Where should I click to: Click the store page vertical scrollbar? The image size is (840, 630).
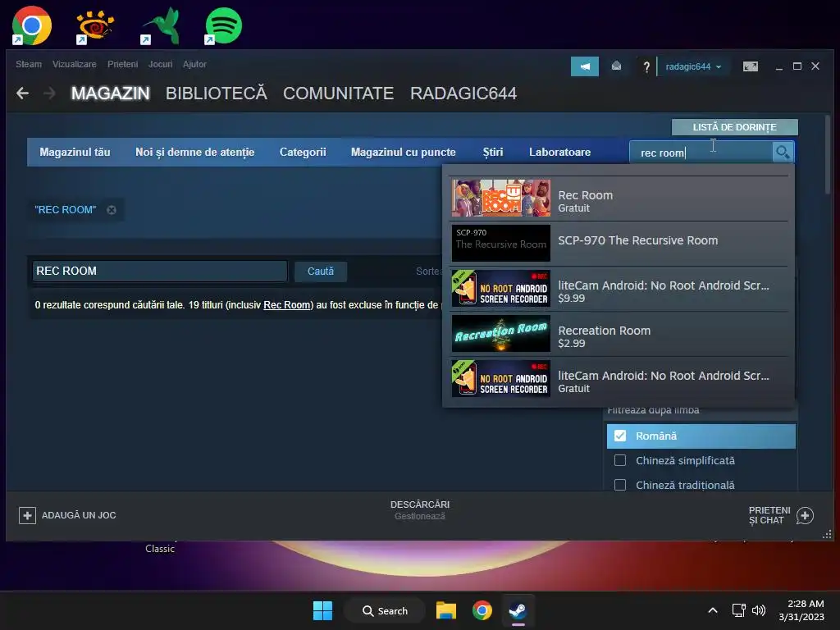tap(829, 155)
